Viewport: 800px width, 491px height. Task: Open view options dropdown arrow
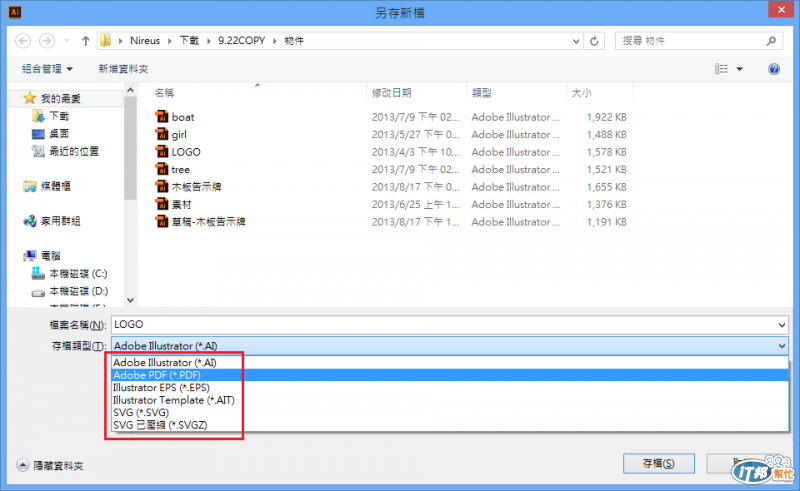coord(739,69)
